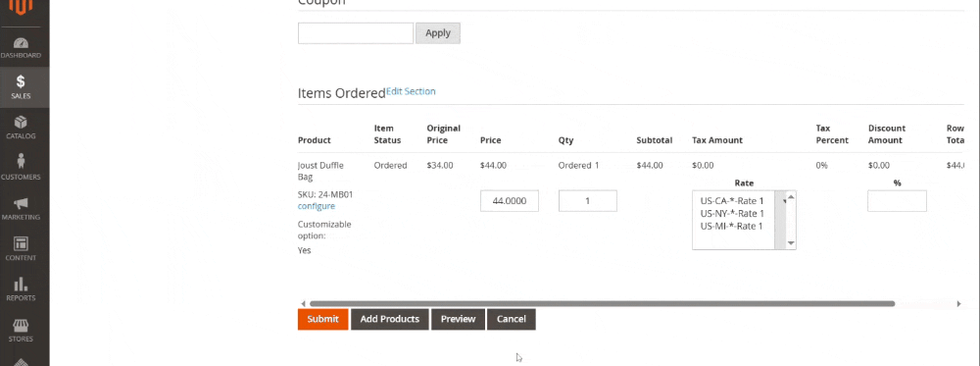Open the configure link for Joust Duffle Bag
The image size is (980, 366).
pos(317,206)
